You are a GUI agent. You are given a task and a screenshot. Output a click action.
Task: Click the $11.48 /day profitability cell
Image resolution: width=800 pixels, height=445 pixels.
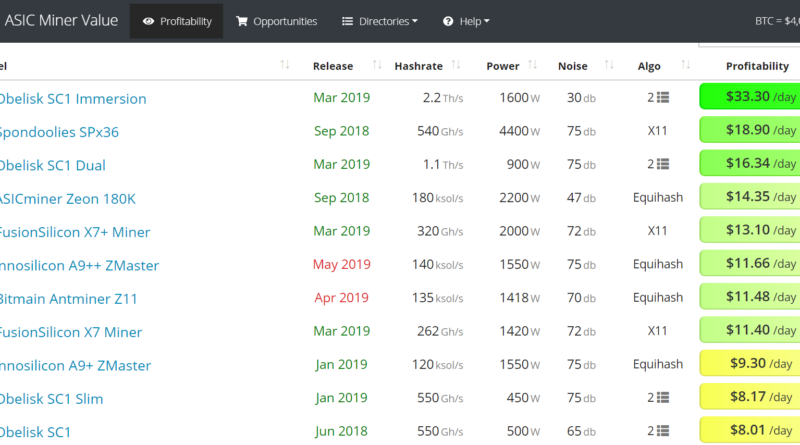tap(750, 296)
